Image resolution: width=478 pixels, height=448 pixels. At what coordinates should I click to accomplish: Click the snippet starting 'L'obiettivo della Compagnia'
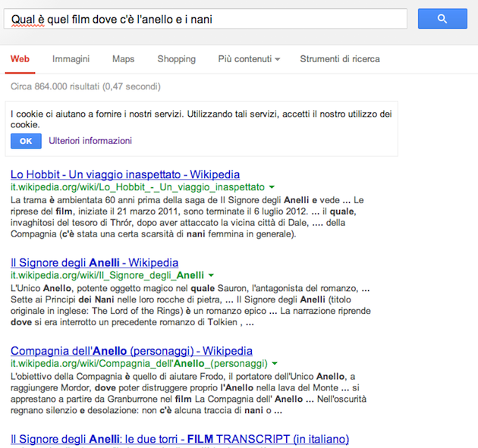[188, 393]
